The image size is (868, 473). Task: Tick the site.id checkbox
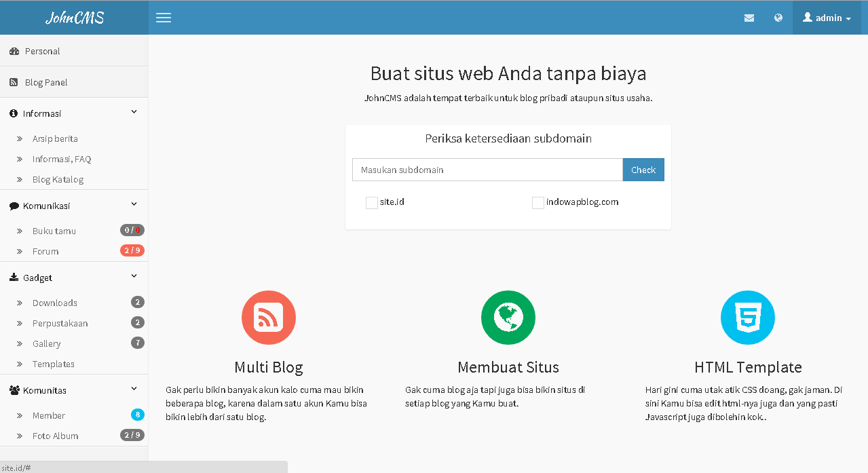372,202
